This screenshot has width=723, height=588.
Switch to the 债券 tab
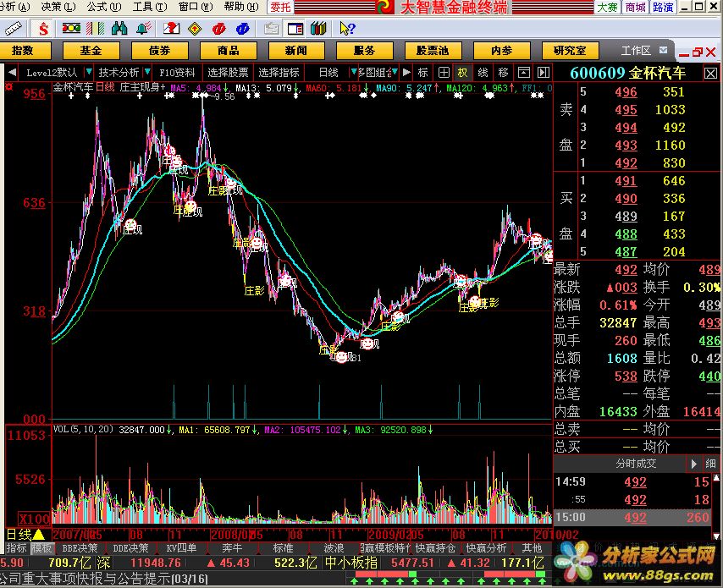click(159, 50)
